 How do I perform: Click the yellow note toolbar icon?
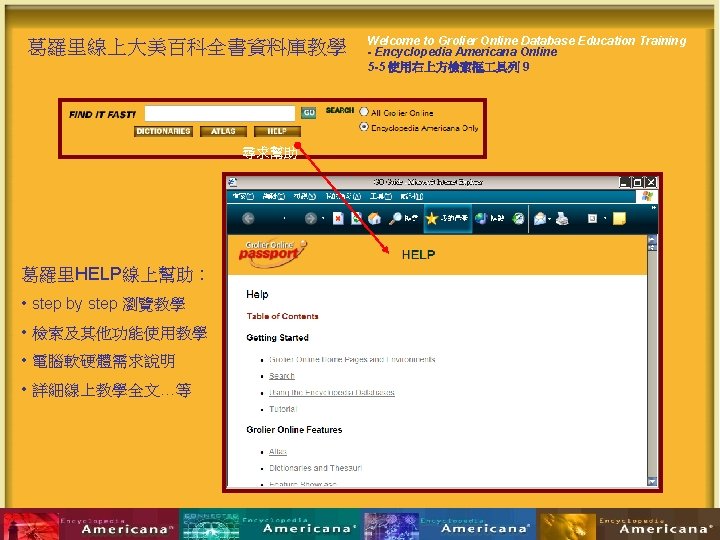619,219
